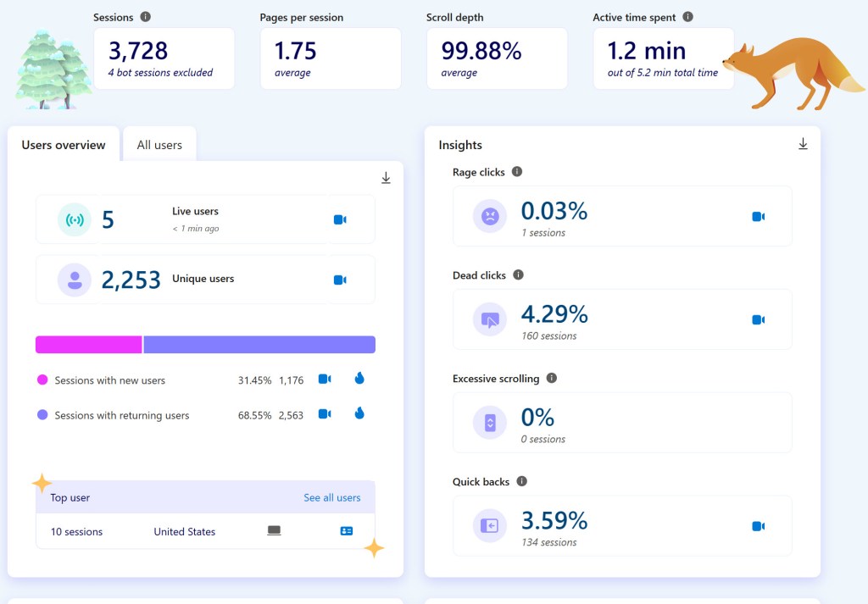Open rage clicks session recordings

(x=759, y=217)
